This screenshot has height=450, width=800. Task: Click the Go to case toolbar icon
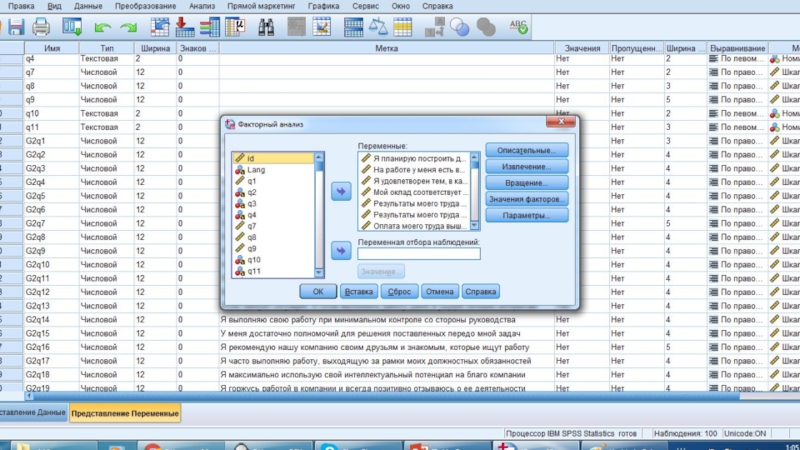pos(160,27)
